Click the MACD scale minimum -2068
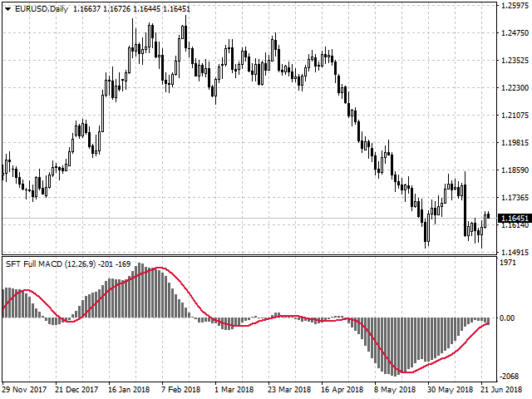 pyautogui.click(x=510, y=377)
